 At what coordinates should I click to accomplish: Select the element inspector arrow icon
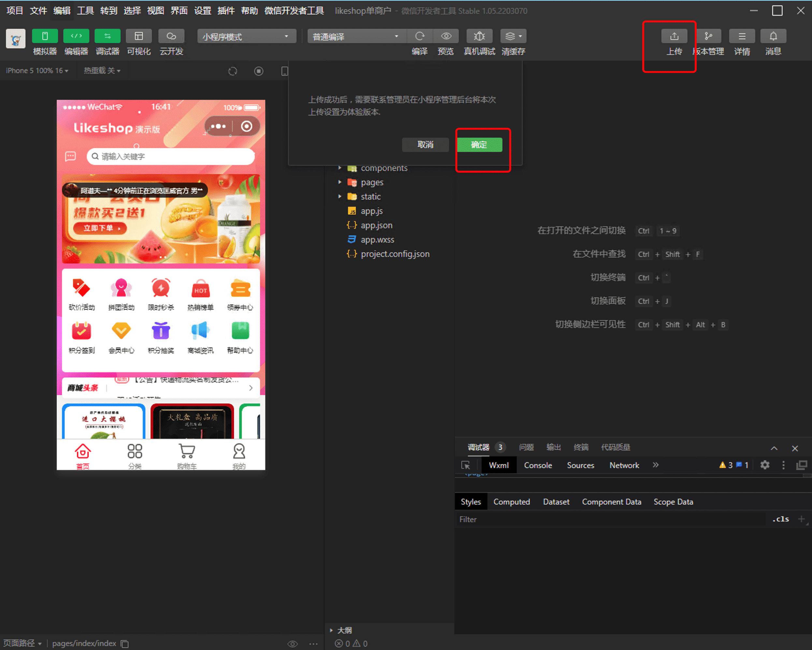[466, 465]
